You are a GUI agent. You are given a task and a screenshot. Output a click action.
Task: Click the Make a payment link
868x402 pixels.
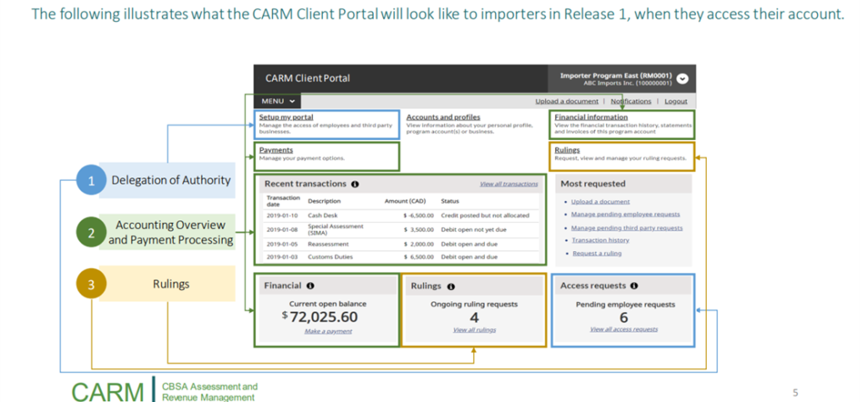(326, 331)
